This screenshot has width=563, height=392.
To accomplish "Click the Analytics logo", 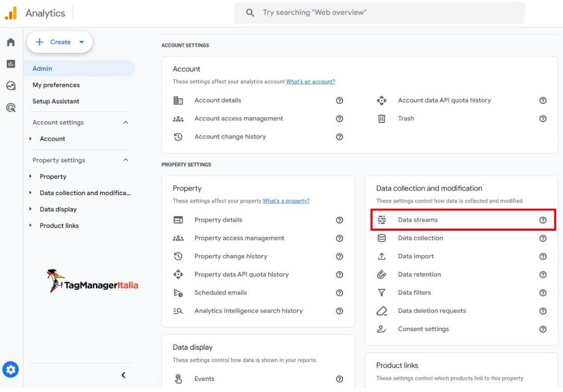I will click(11, 13).
